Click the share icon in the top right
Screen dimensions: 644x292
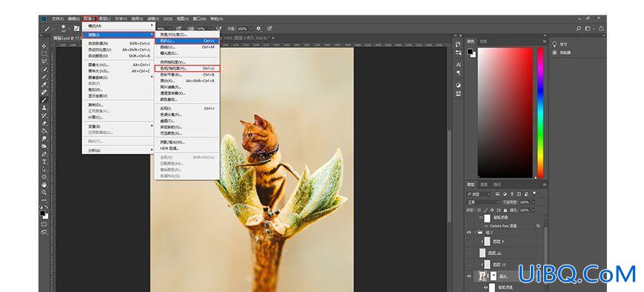(x=601, y=29)
